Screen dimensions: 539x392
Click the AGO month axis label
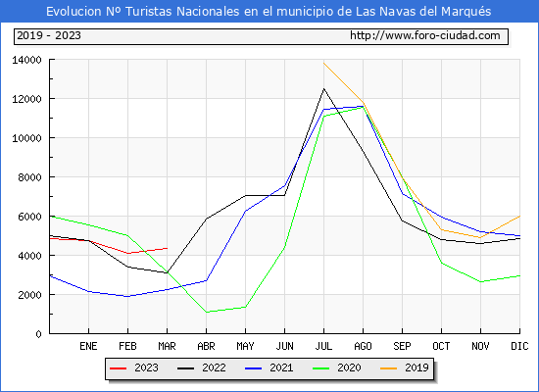coord(363,346)
